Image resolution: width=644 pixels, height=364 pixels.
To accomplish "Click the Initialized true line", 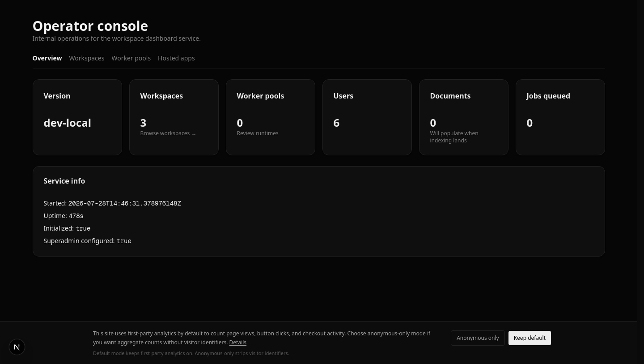I will tap(67, 228).
